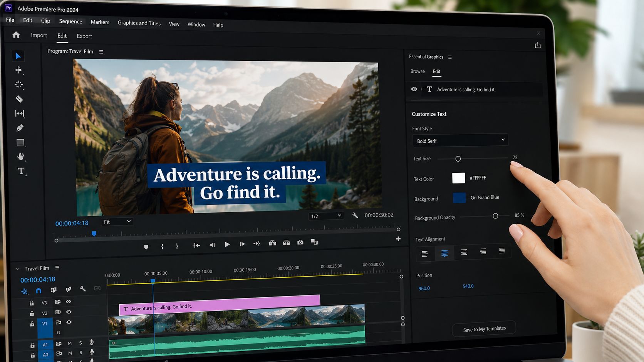Go to the Home screen icon
The image size is (644, 362).
(16, 35)
